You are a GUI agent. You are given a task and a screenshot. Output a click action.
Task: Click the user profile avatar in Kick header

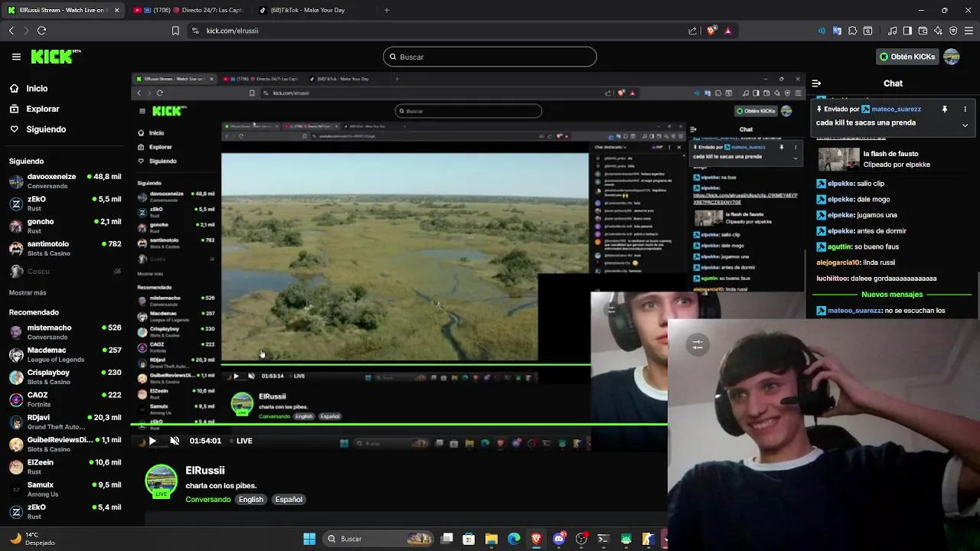tap(952, 57)
